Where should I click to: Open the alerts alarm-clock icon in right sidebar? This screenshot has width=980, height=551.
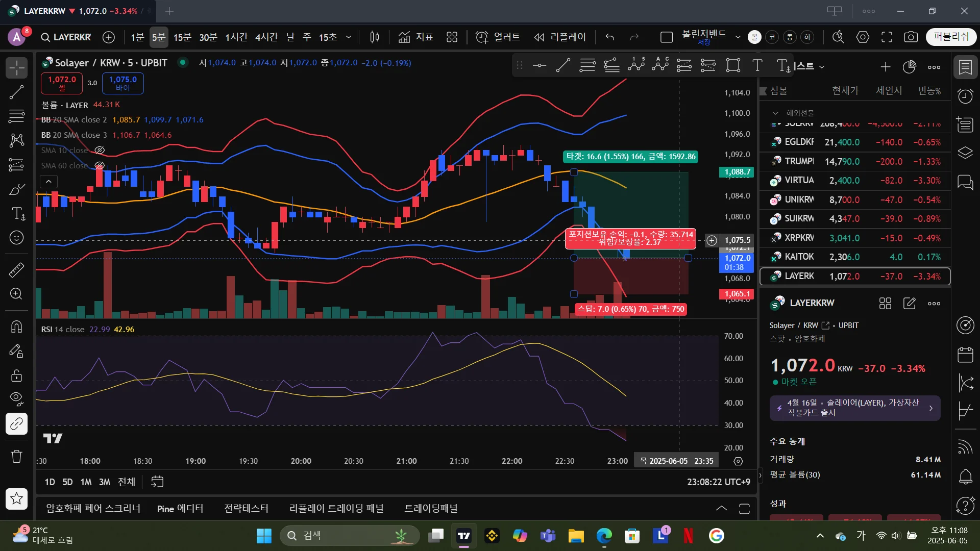[965, 96]
